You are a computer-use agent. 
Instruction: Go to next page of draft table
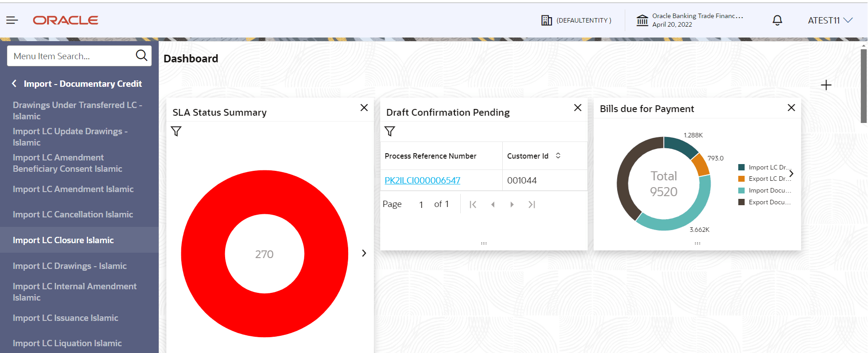512,204
